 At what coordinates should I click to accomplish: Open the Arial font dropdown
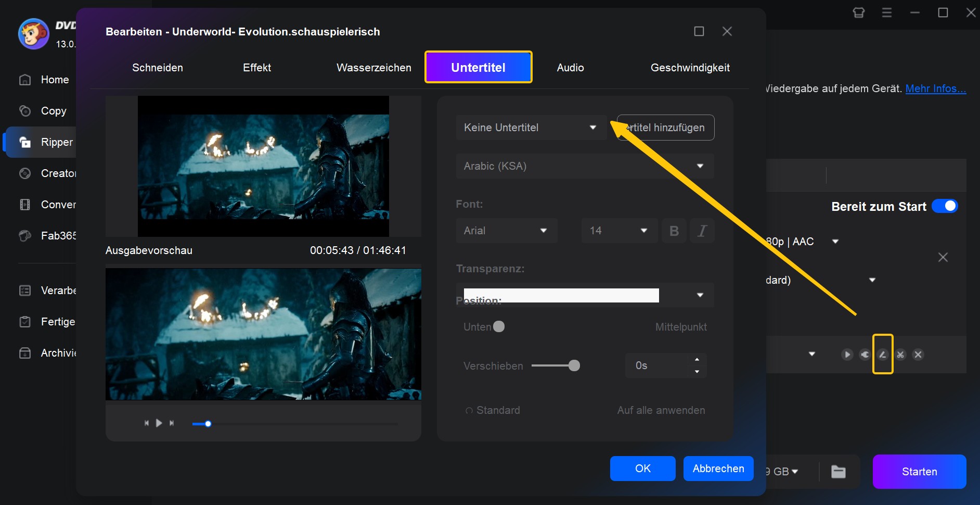[507, 231]
